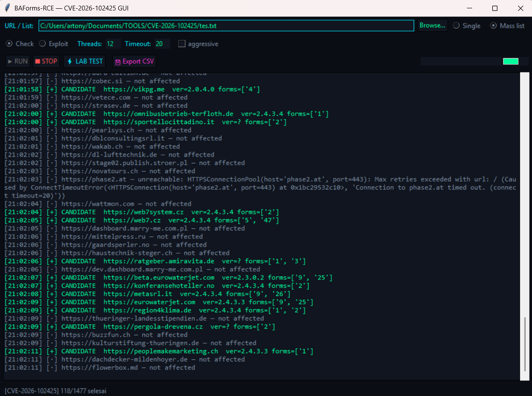
Task: Click the red STOP button
Action: click(46, 62)
